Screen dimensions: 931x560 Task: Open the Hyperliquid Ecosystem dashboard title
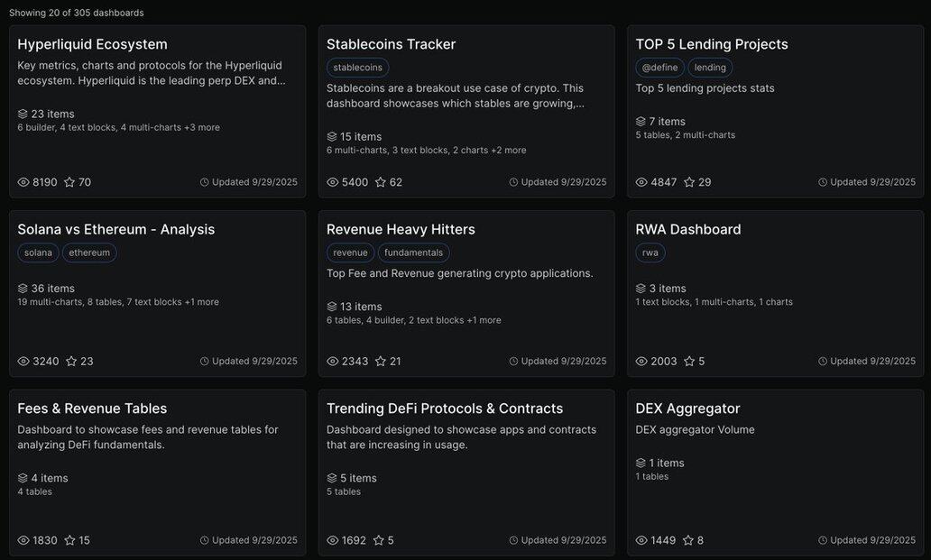click(92, 44)
